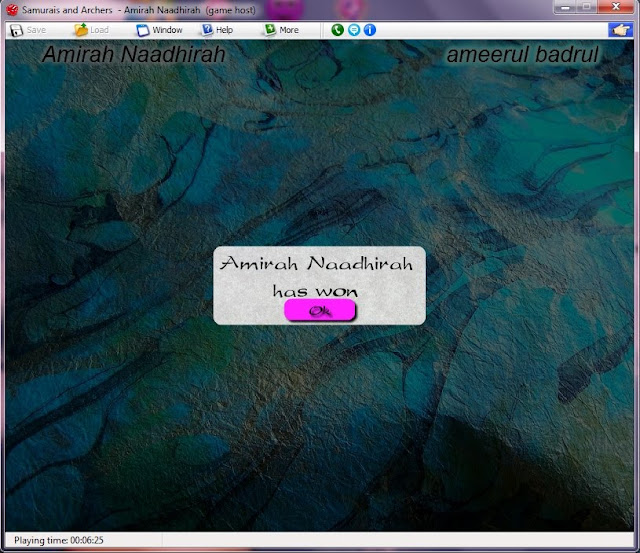640x553 pixels.
Task: Open the More menu
Action: click(282, 30)
